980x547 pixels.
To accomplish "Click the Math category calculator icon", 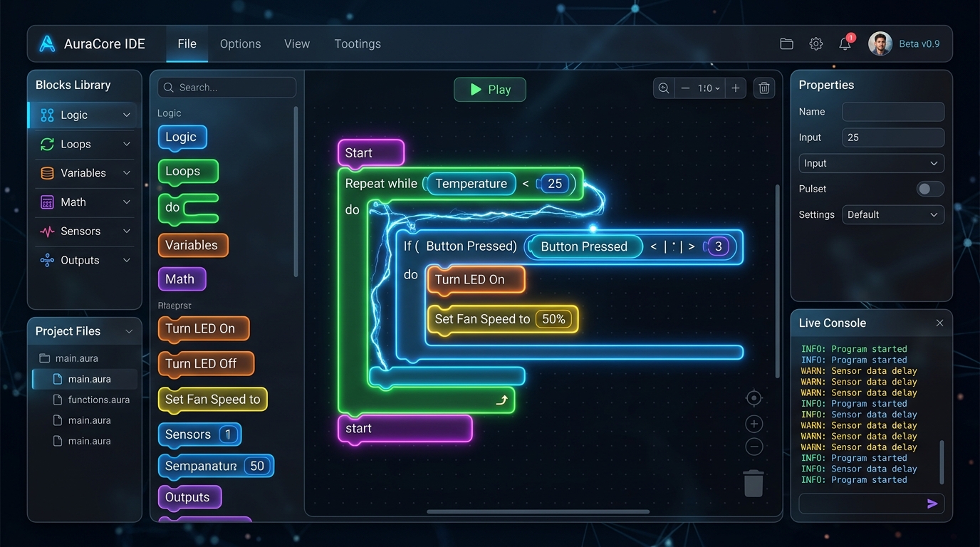I will [47, 202].
